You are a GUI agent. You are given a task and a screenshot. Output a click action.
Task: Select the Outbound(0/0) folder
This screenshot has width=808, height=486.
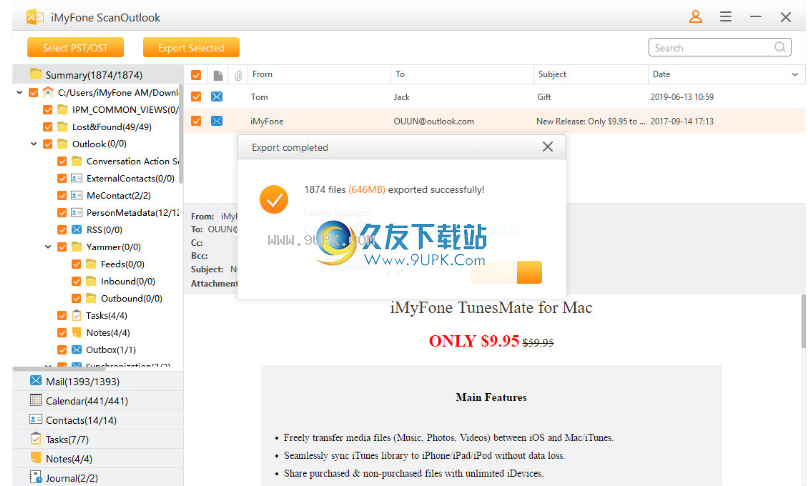[131, 298]
